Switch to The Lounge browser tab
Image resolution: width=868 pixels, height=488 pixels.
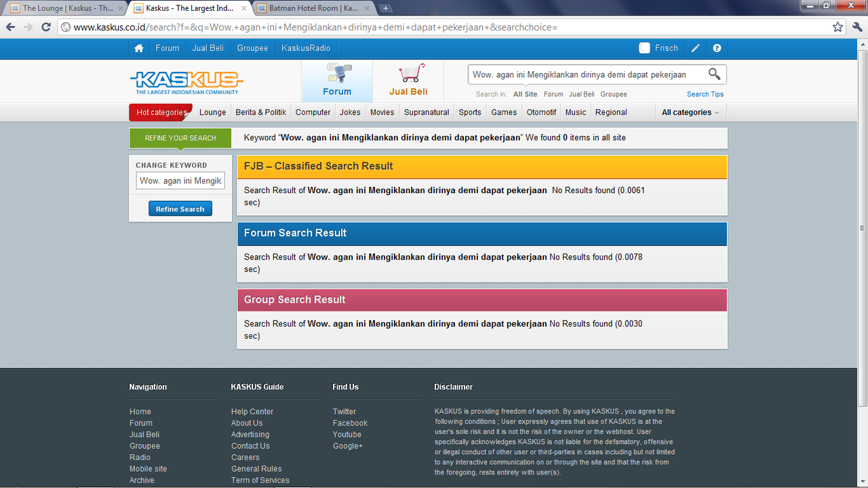[68, 8]
